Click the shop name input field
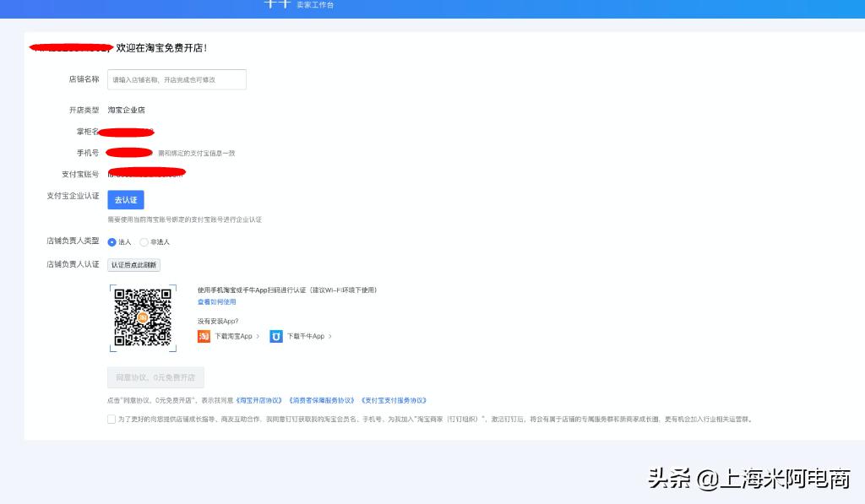Screen dimensions: 865x504 pos(176,79)
